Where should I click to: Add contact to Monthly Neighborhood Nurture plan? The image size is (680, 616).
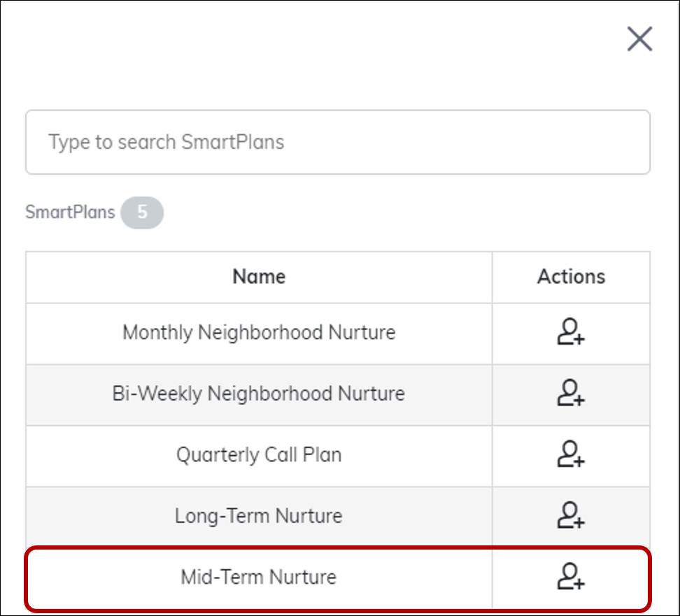click(x=571, y=332)
